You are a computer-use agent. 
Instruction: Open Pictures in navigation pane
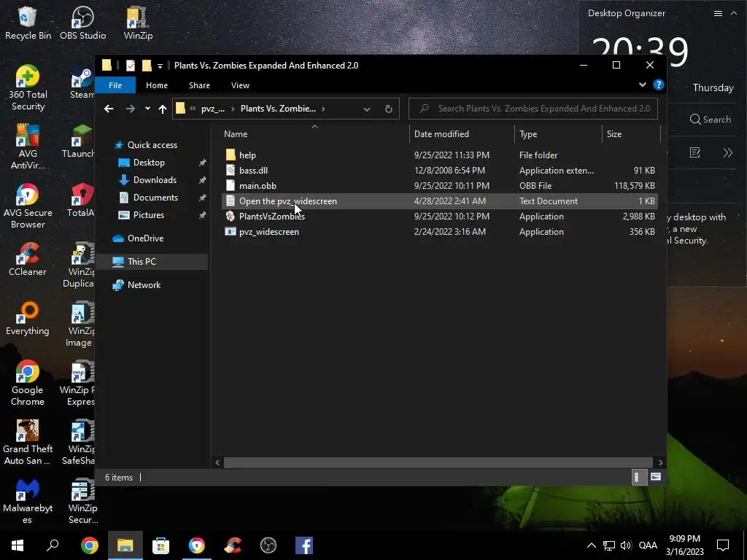click(149, 215)
